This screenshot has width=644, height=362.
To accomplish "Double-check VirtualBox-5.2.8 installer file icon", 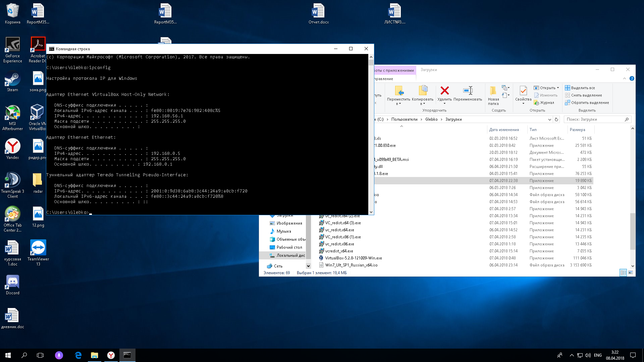I will point(321,258).
